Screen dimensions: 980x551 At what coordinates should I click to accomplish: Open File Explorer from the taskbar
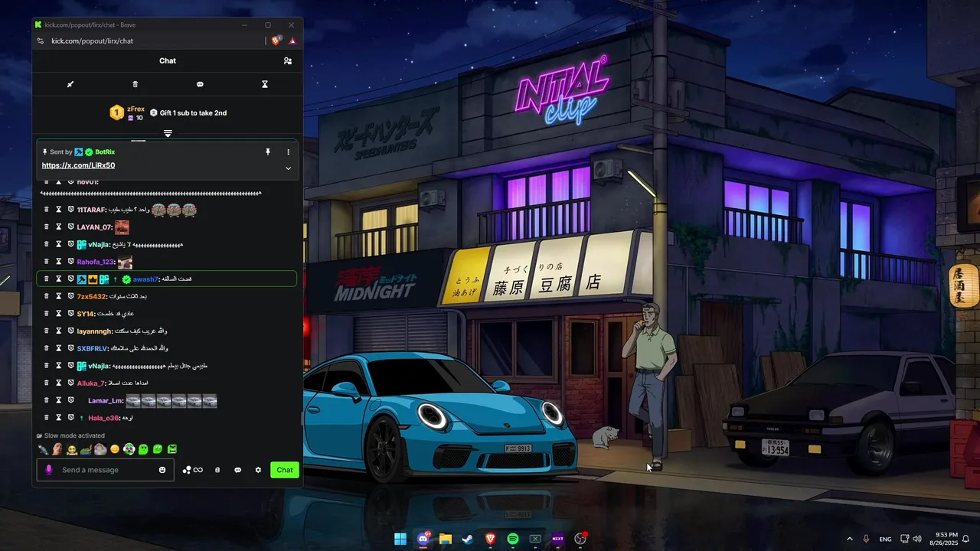[x=446, y=539]
